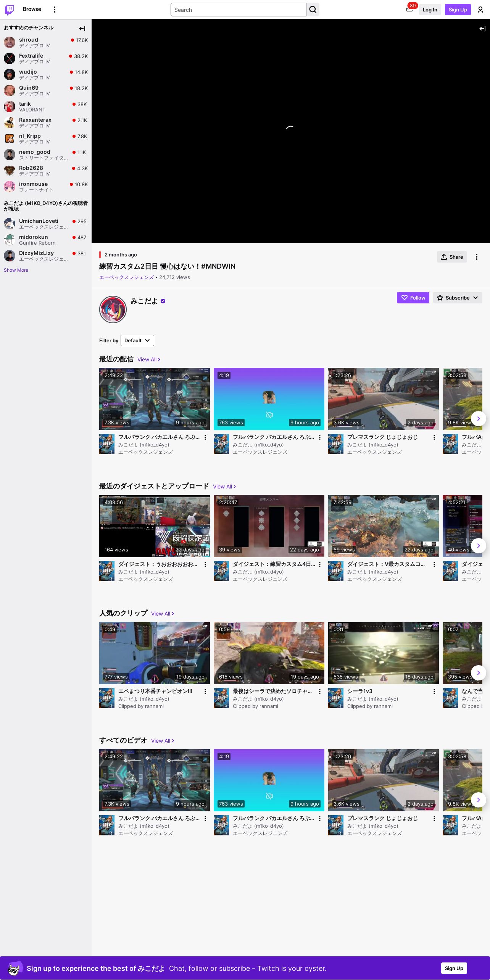Open the Filter by Default dropdown
490x980 pixels.
click(x=137, y=340)
